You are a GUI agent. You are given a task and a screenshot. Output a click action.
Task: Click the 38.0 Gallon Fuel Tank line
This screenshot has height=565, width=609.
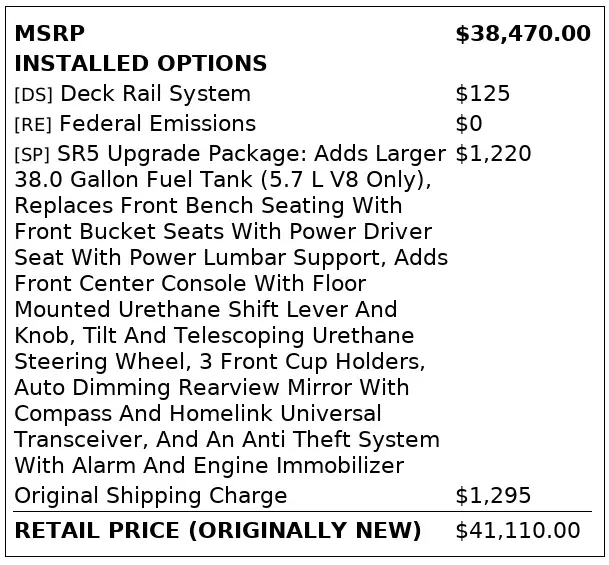point(223,180)
